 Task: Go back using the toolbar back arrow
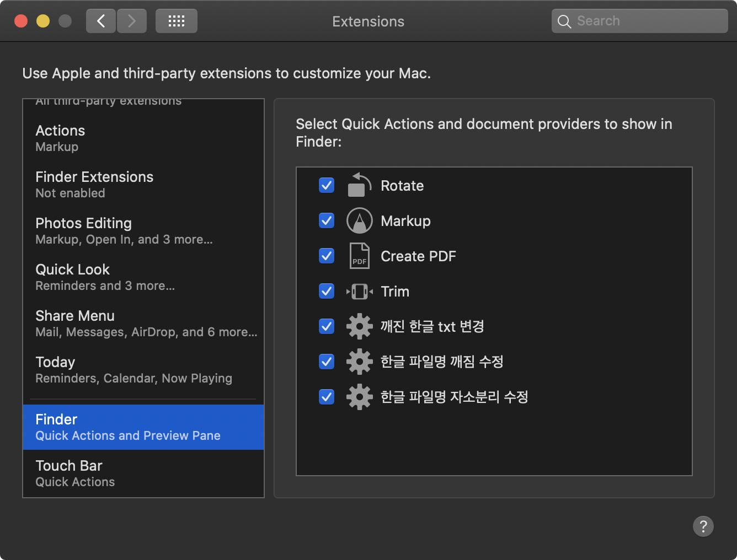pyautogui.click(x=101, y=21)
